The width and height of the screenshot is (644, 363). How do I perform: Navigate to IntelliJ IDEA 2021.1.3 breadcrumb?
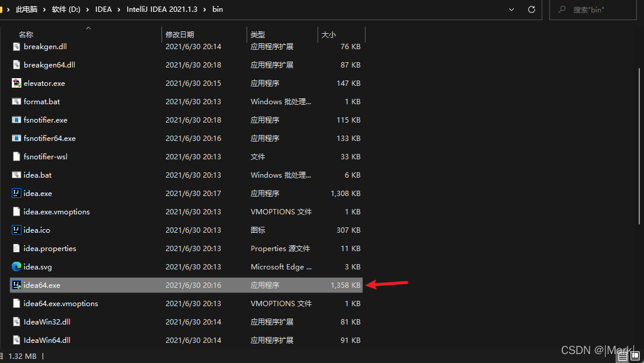[x=162, y=9]
